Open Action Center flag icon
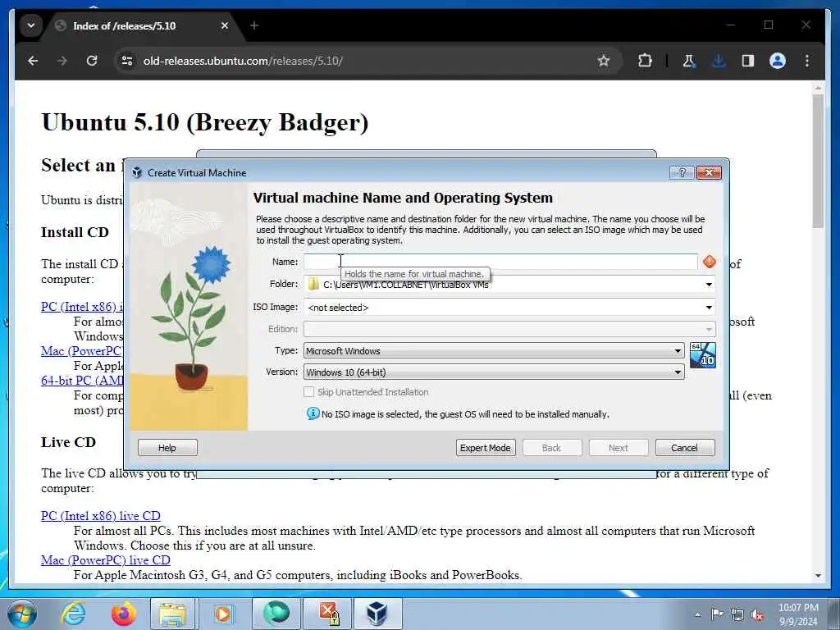 click(717, 614)
